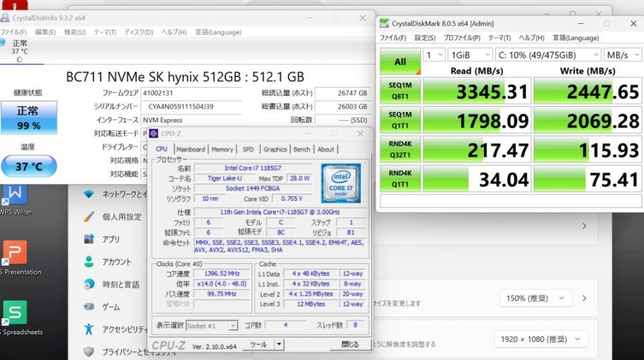Screen dimensions: 644x360
Task: Click the 2447.65 sequential write result
Action: click(588, 91)
